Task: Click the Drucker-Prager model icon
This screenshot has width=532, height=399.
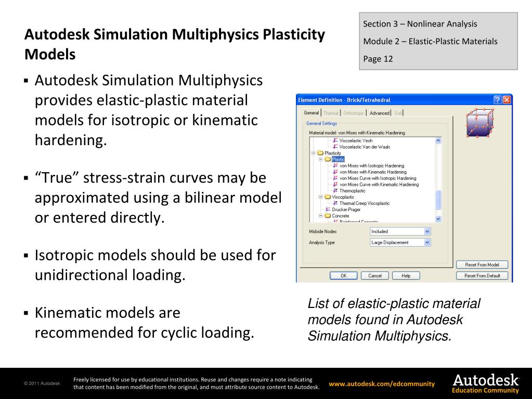Action: tap(328, 210)
